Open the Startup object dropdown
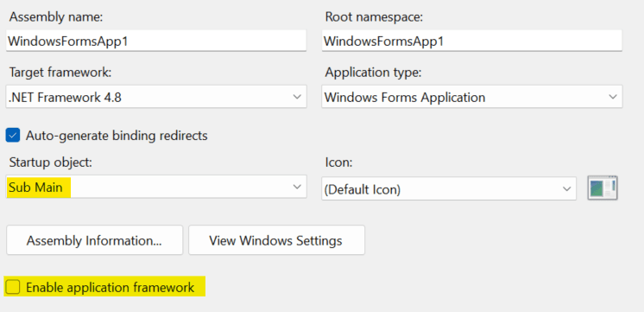 (156, 187)
